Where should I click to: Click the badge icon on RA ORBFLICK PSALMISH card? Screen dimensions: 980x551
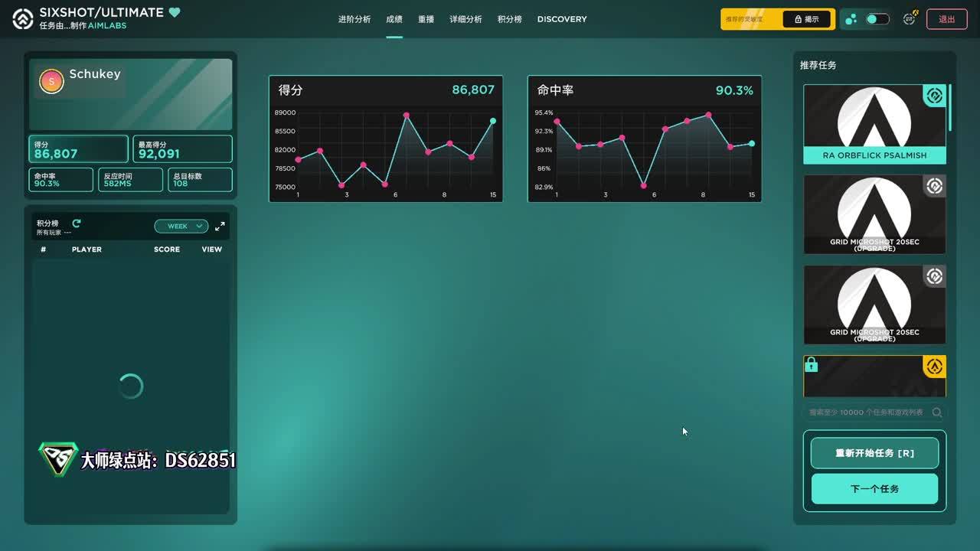coord(934,96)
